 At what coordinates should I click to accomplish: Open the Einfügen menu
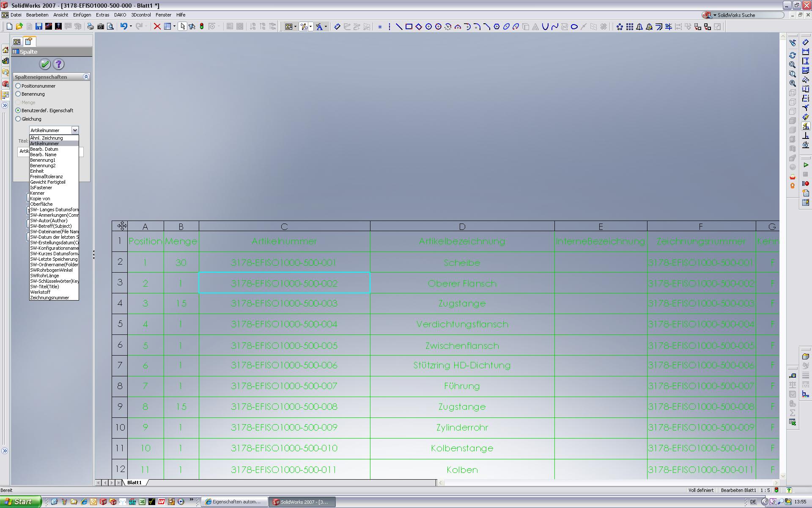pos(81,15)
